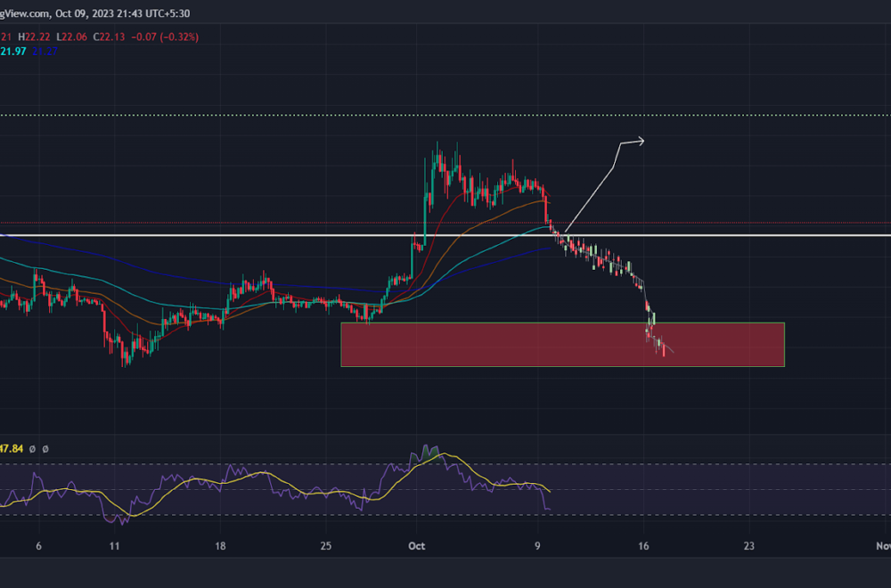Click the teal moving average value "21.97"

click(13, 51)
